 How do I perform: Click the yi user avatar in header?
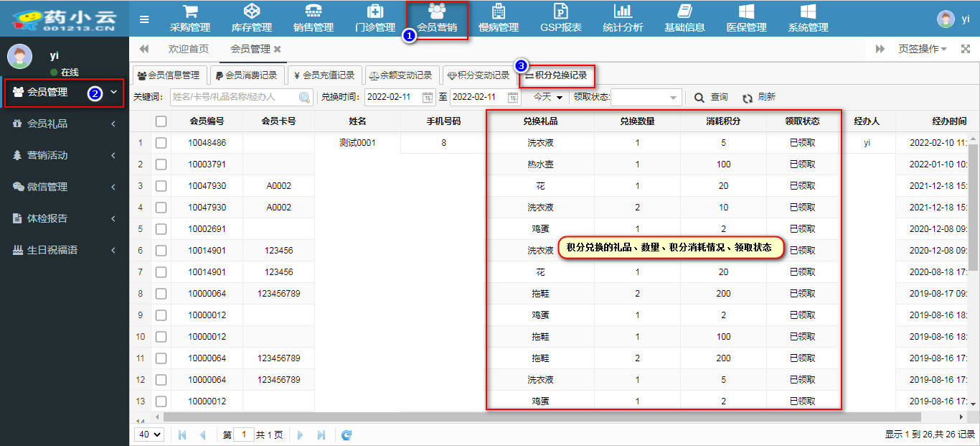point(946,19)
